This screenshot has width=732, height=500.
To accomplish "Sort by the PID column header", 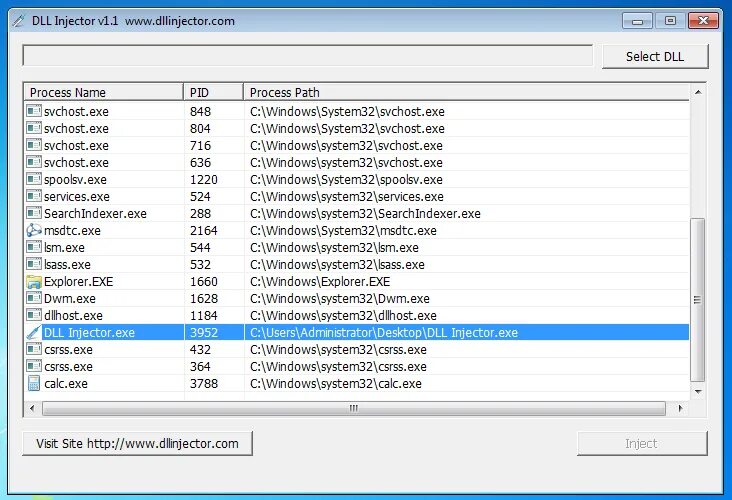I will tap(213, 92).
